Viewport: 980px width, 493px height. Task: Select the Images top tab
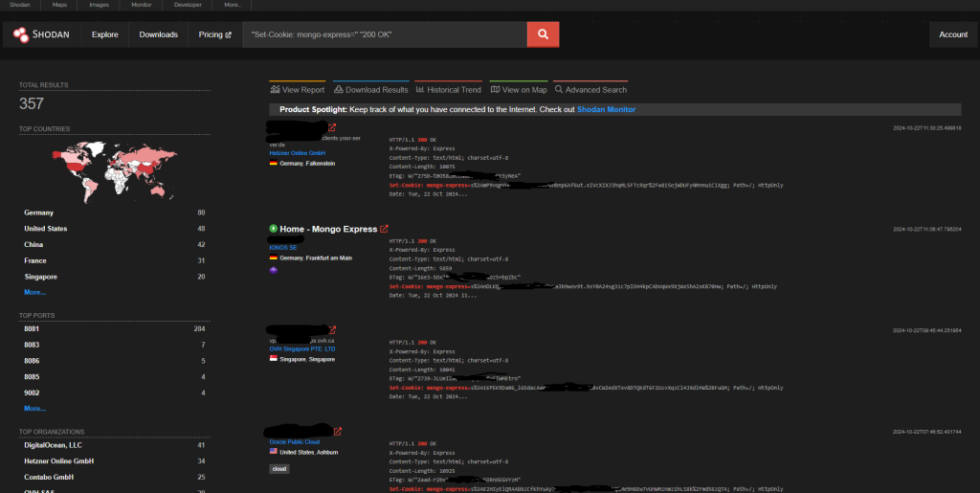pyautogui.click(x=99, y=5)
